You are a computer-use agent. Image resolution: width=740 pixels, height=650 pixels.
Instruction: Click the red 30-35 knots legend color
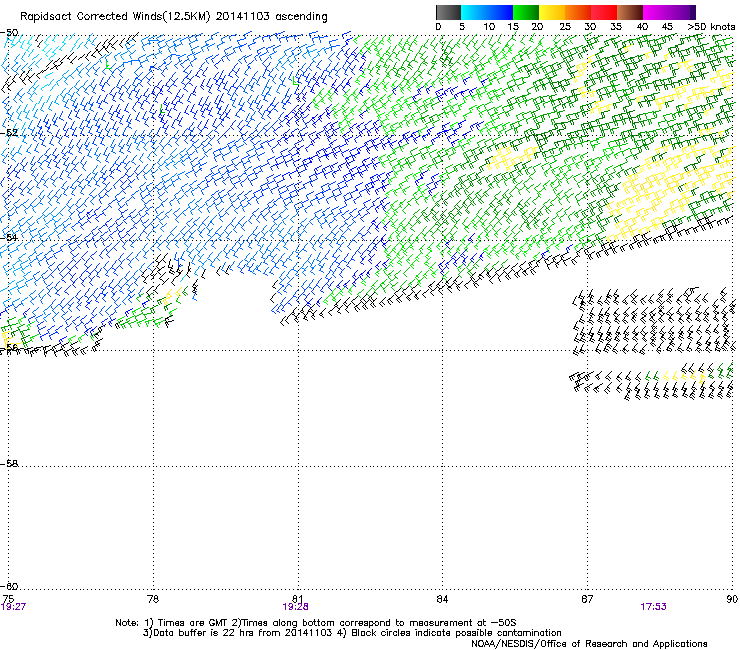click(604, 12)
